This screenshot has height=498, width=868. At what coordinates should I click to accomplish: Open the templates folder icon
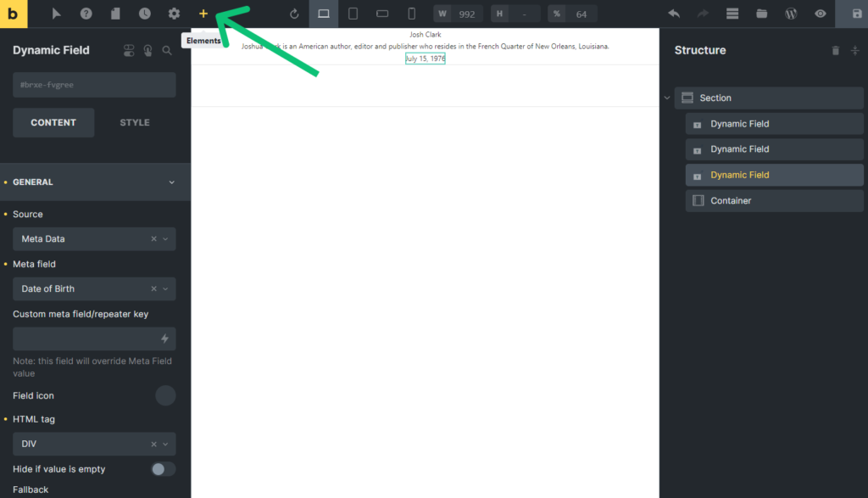pyautogui.click(x=762, y=14)
